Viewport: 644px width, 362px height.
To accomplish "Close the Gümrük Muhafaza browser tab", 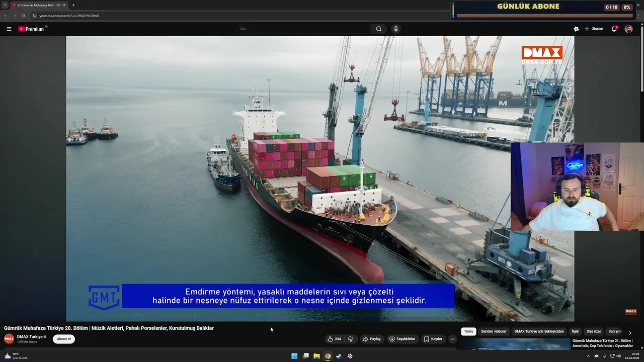I will tap(64, 5).
